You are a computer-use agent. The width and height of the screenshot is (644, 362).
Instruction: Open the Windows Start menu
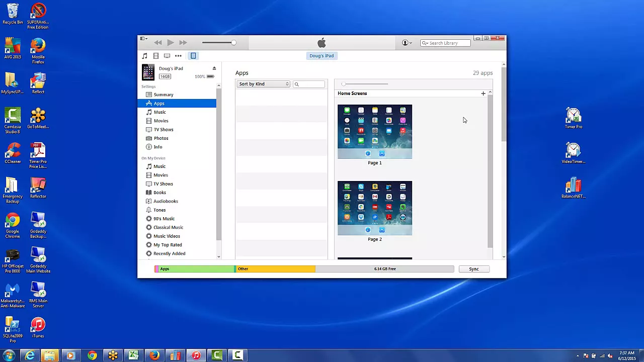pos(9,355)
